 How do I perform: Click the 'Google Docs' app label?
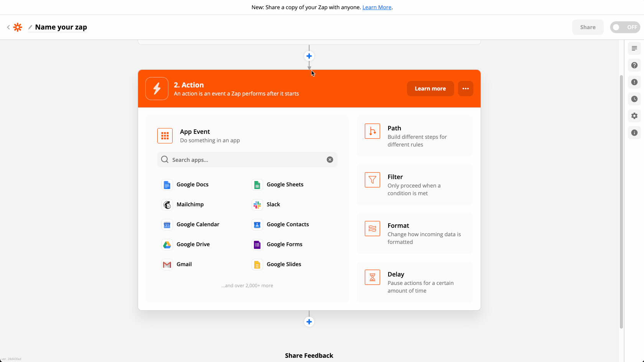pyautogui.click(x=193, y=184)
